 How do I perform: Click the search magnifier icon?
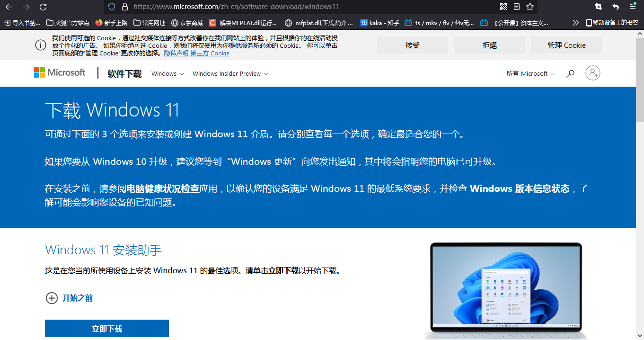[571, 73]
